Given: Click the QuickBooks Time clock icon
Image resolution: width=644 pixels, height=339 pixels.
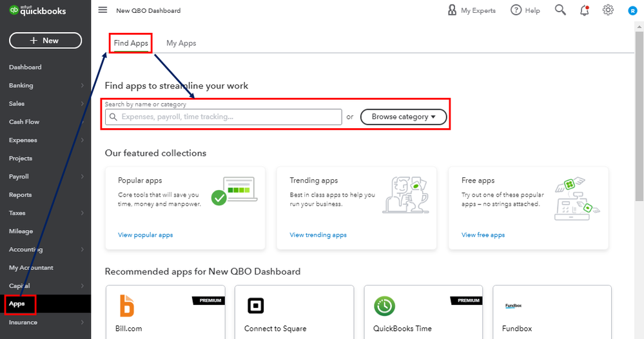Looking at the screenshot, I should point(384,305).
